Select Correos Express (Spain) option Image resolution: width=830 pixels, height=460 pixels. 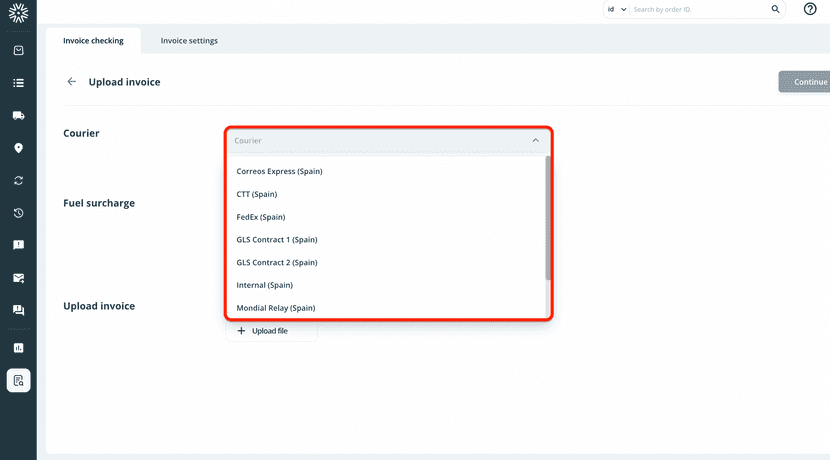[279, 171]
